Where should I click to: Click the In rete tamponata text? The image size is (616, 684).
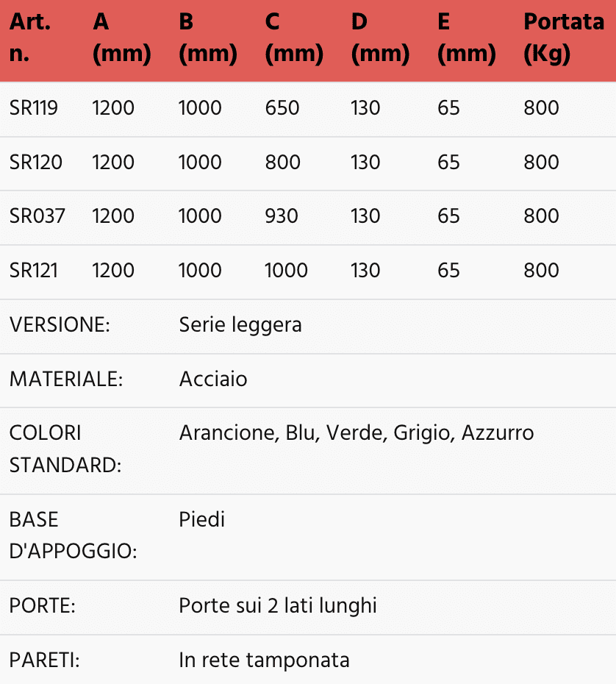tap(264, 660)
